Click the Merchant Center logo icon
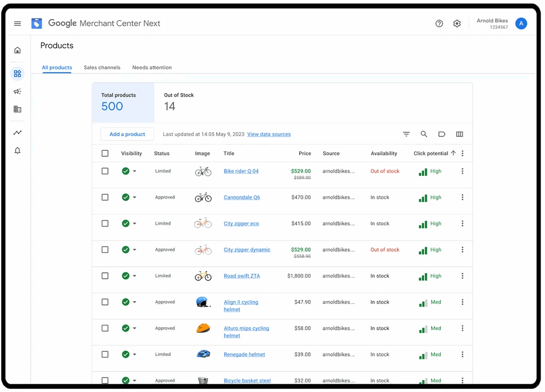Viewport: 545px width, 392px height. pyautogui.click(x=37, y=23)
